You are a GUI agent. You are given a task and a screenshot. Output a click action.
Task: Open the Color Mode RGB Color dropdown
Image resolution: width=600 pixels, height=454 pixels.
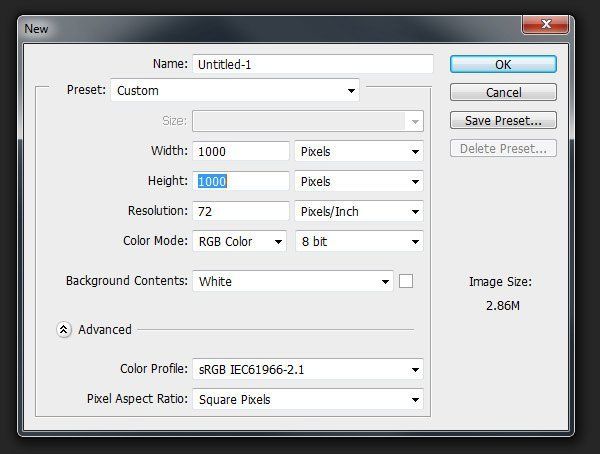[240, 241]
